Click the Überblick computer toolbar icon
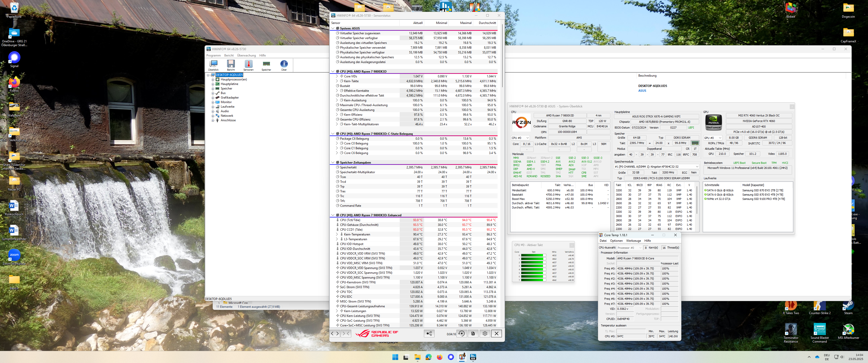Image resolution: width=868 pixels, height=363 pixels. pyautogui.click(x=213, y=64)
